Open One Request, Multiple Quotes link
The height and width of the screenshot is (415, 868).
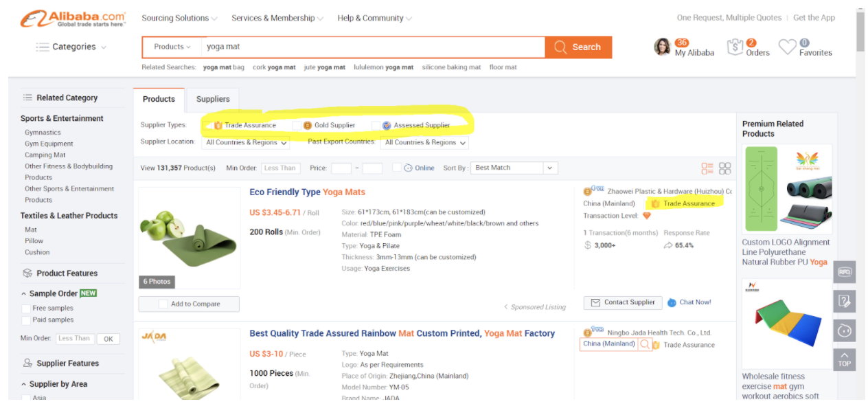coord(729,18)
